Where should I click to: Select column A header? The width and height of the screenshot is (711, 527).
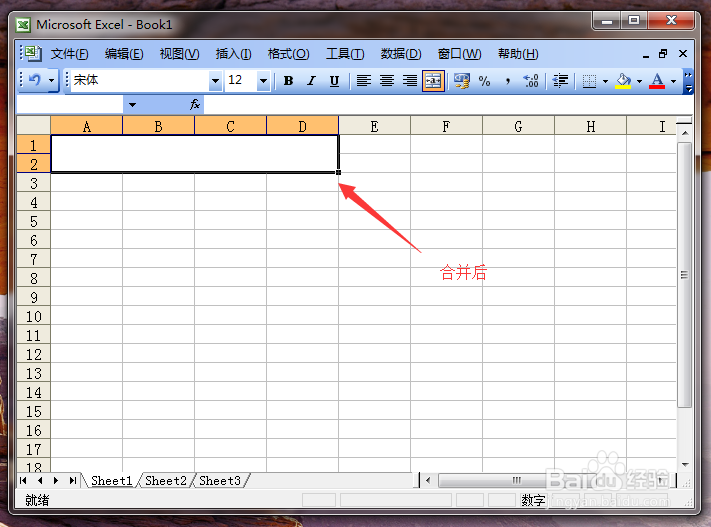point(87,127)
